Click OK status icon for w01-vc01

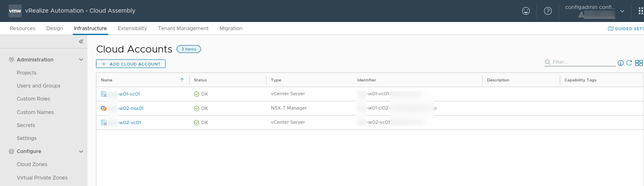pos(196,94)
